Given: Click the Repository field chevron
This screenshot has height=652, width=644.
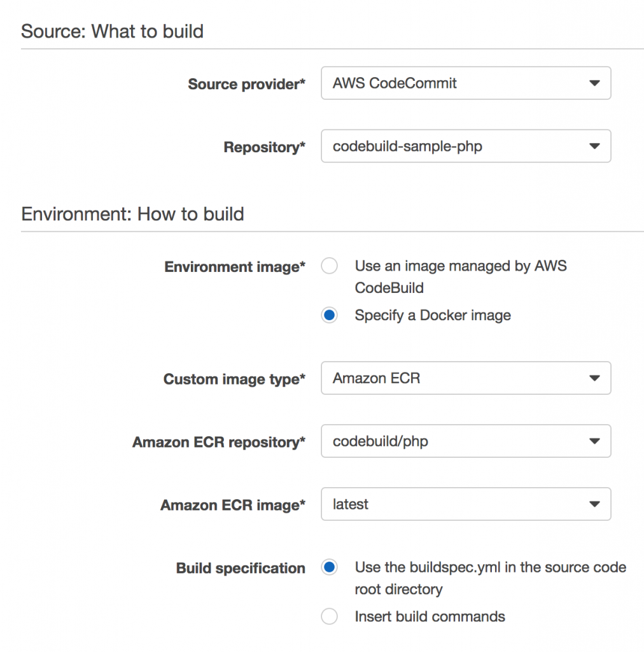Looking at the screenshot, I should click(x=594, y=146).
